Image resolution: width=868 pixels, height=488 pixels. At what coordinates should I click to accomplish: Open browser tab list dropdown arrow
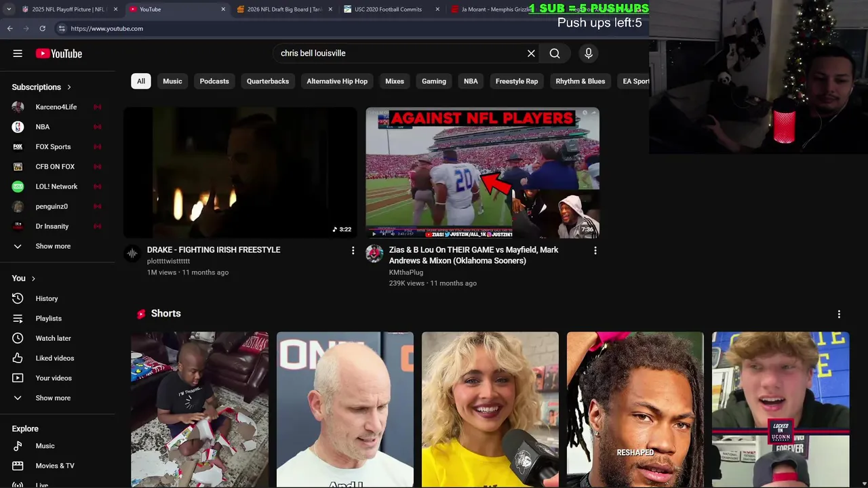(8, 9)
